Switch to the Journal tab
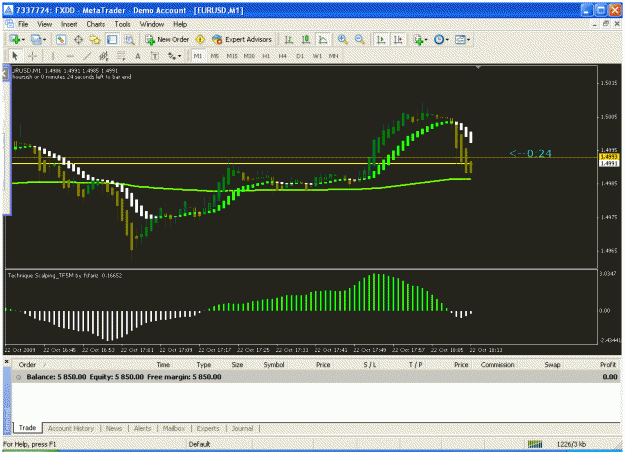625x452 pixels. coord(242,428)
